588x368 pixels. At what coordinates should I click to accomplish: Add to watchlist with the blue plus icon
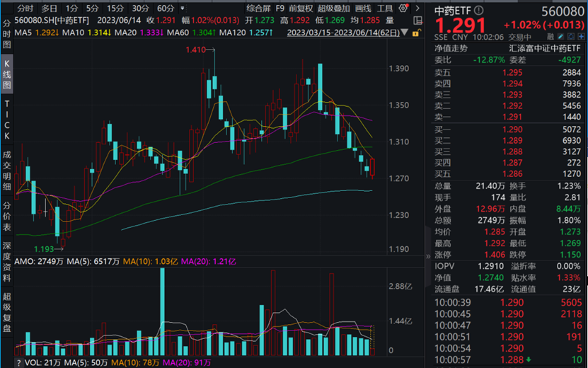(581, 37)
